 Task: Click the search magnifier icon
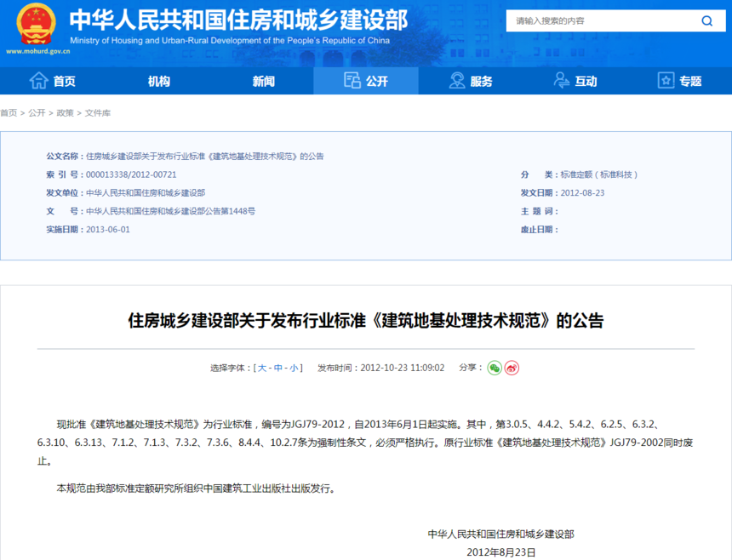click(x=706, y=21)
